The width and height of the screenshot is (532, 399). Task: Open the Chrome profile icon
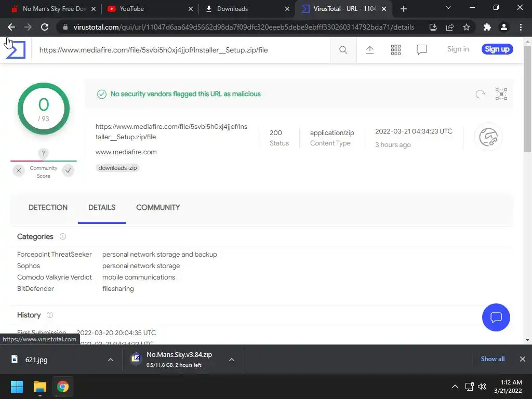[x=504, y=27]
